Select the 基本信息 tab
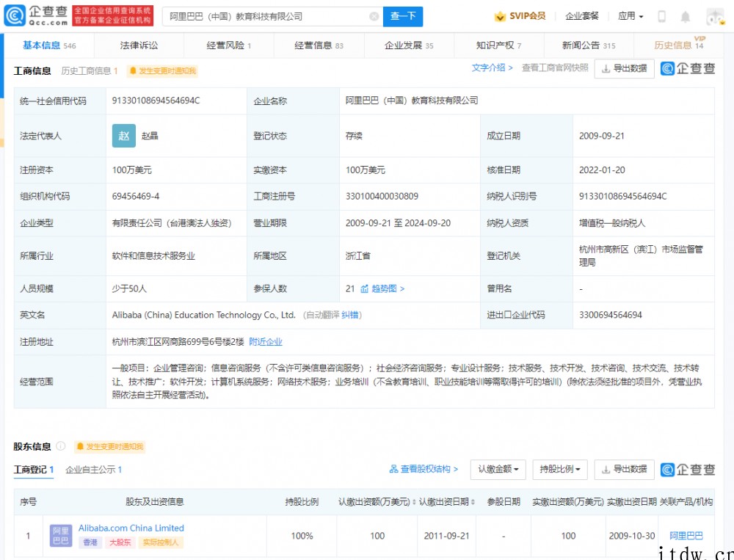Viewport: 734px width, 560px height. click(49, 46)
